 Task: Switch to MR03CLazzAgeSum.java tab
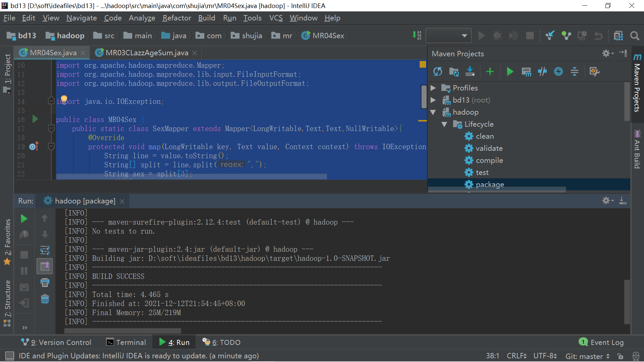coord(147,53)
